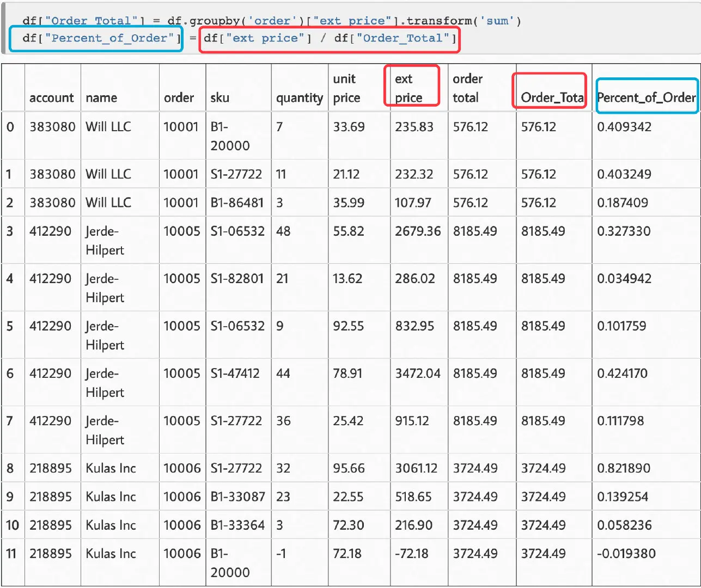Click the 'unit price' column header
Screen dimensions: 701x588
pyautogui.click(x=346, y=88)
